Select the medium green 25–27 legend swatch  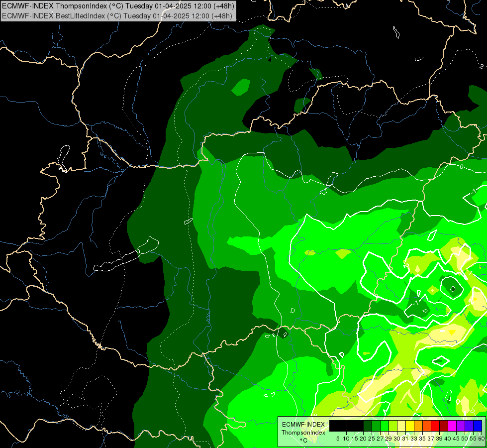pos(376,426)
